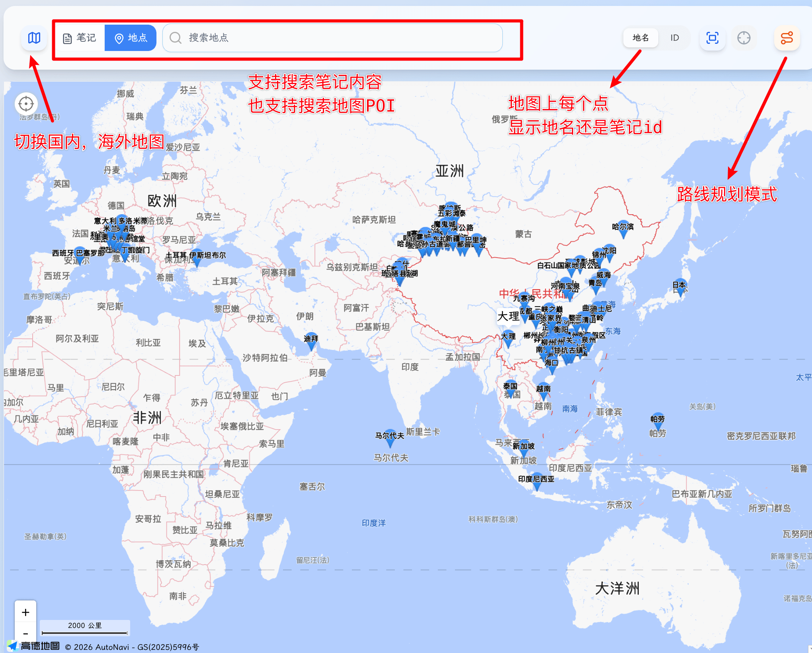Click the domestic/overseas map switch icon
812x653 pixels.
coord(34,38)
